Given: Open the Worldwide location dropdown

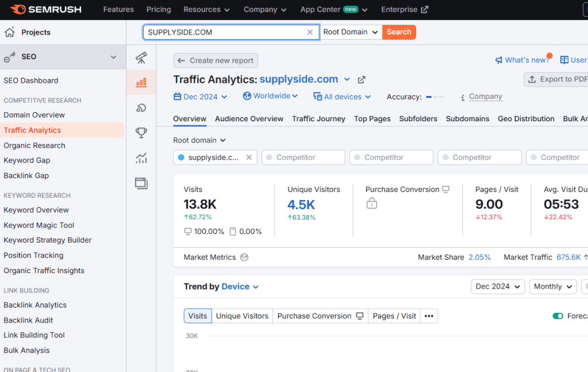Looking at the screenshot, I should point(271,96).
